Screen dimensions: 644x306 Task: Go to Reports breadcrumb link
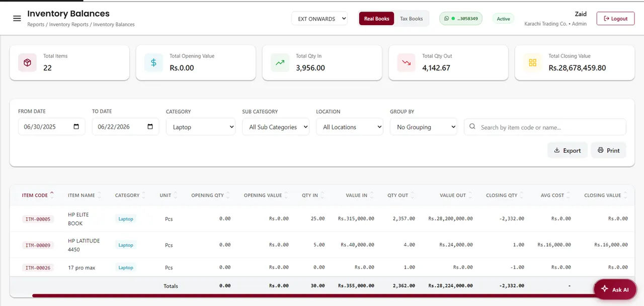click(x=36, y=24)
